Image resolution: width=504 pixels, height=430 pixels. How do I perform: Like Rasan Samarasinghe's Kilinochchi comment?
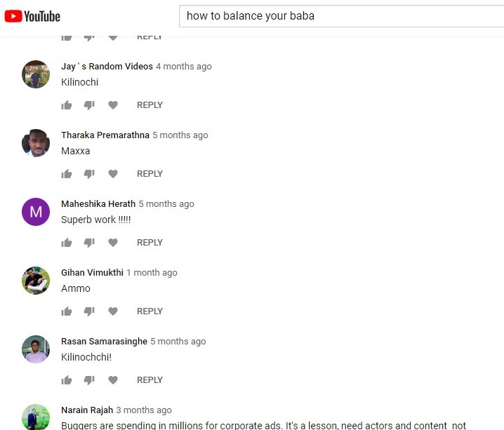point(67,380)
